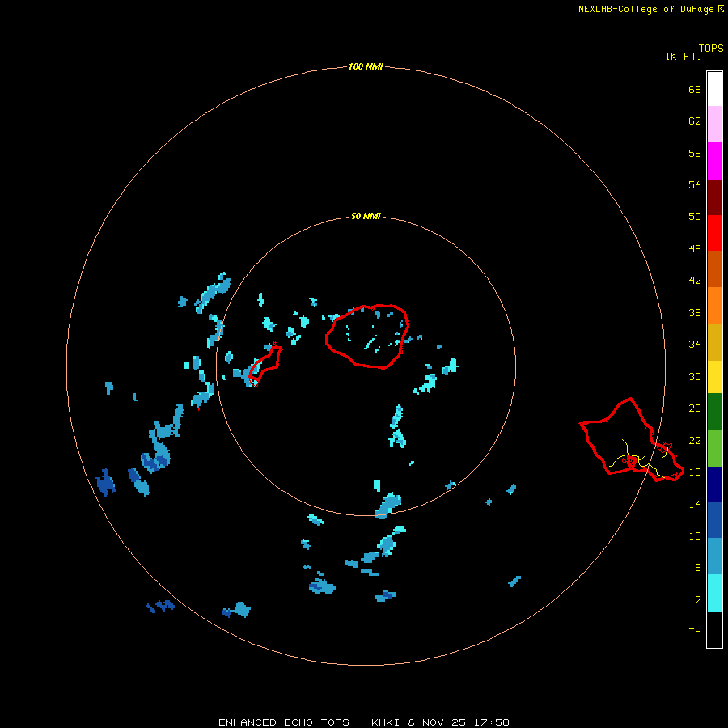This screenshot has width=728, height=728.
Task: Click the '100 NMI' range ring label
Action: 366,66
